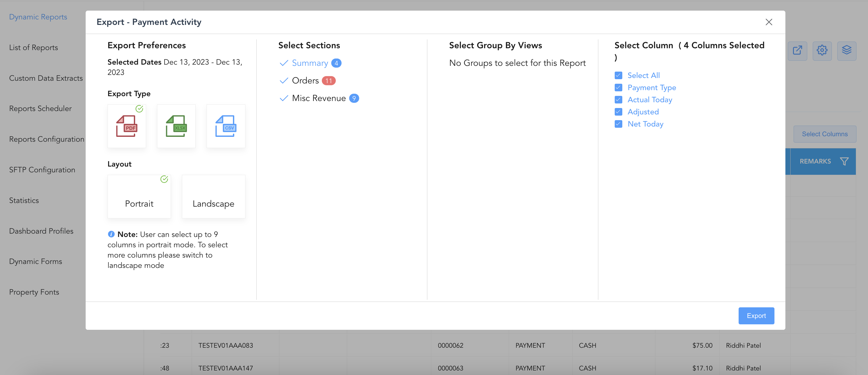Click the note info icon

pyautogui.click(x=111, y=234)
